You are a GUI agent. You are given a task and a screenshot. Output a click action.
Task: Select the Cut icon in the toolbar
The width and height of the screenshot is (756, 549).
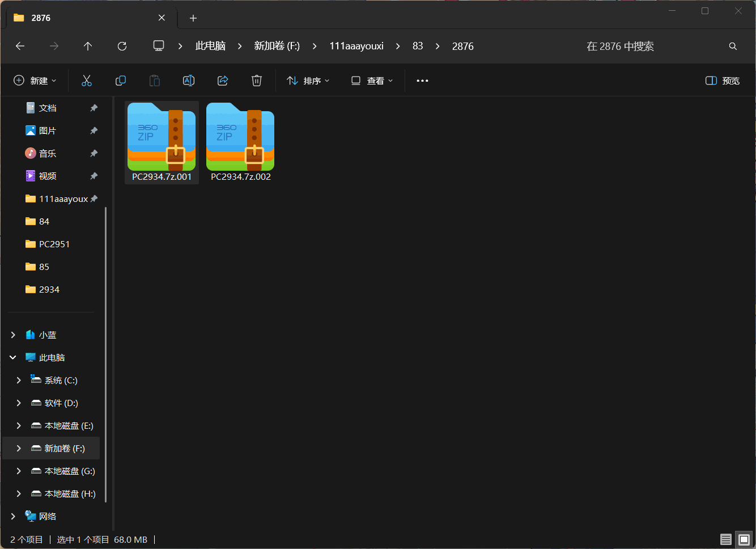pos(86,80)
